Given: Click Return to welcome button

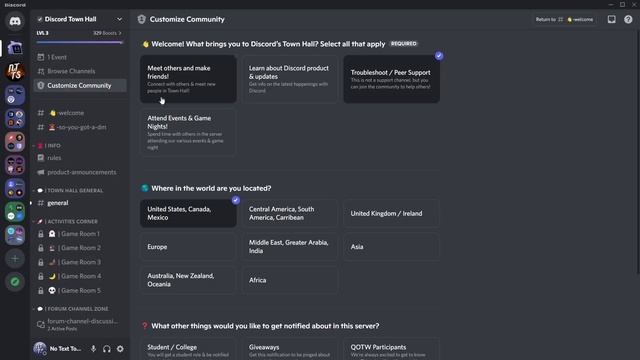Looking at the screenshot, I should coord(564,19).
